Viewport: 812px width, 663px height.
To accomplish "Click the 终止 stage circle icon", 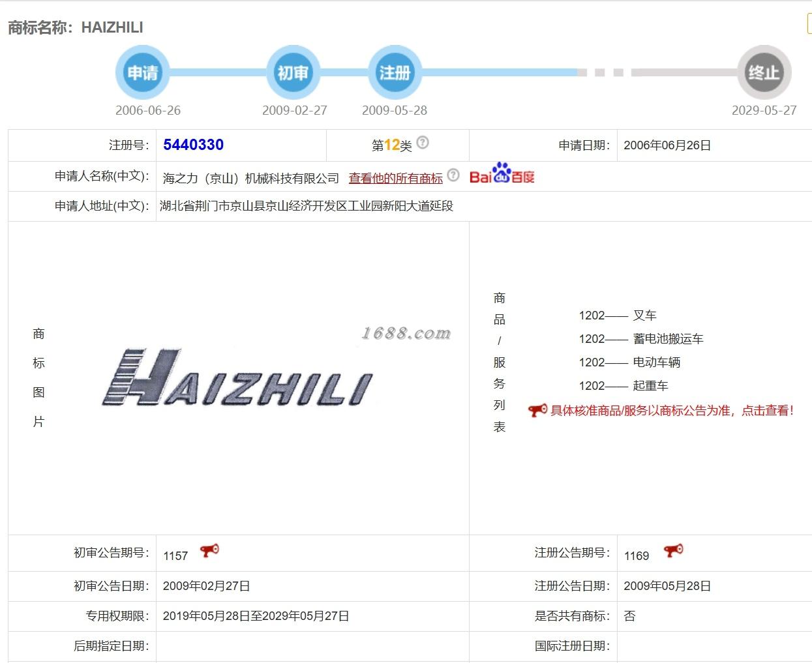I will (x=764, y=72).
